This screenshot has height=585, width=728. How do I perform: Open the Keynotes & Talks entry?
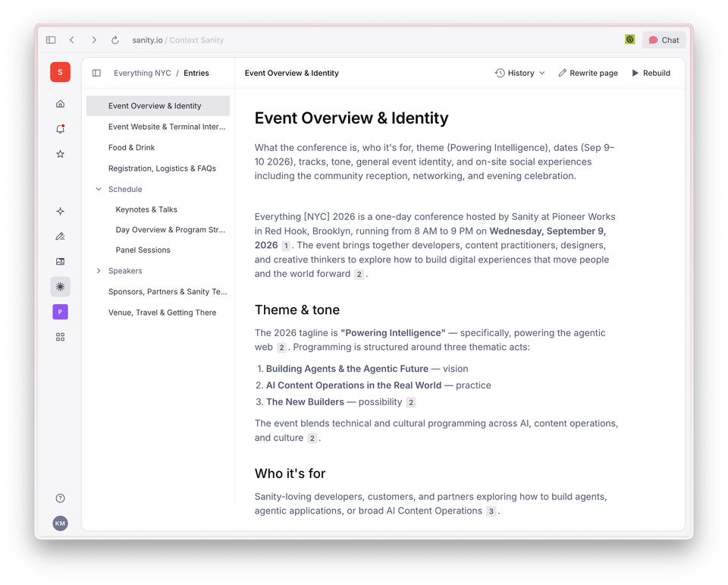(x=158, y=209)
